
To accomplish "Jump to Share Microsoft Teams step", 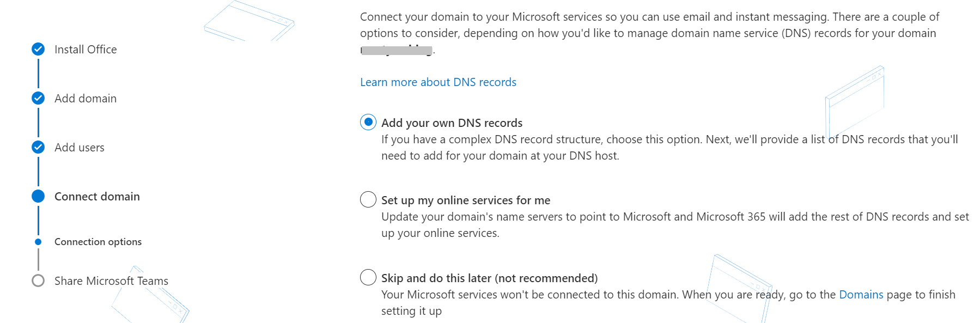I will click(111, 281).
